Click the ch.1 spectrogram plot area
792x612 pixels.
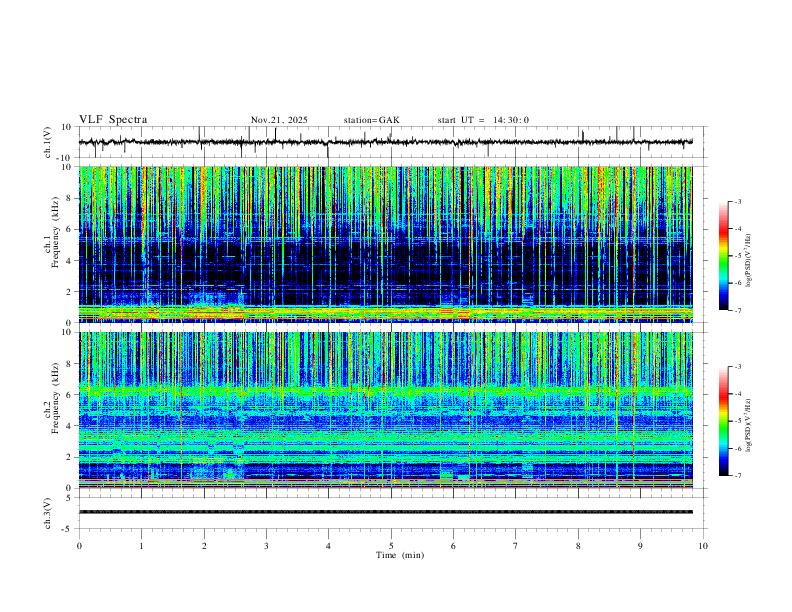click(386, 244)
